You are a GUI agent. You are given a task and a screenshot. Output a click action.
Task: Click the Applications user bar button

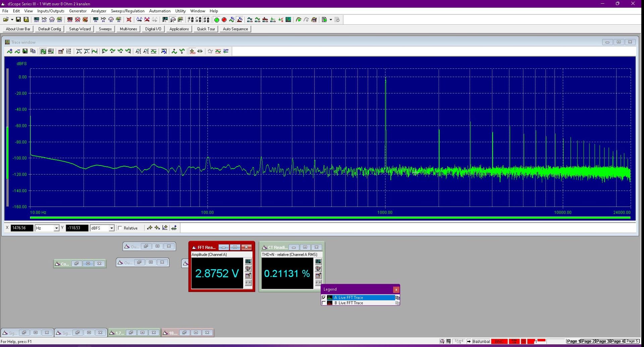coord(179,29)
